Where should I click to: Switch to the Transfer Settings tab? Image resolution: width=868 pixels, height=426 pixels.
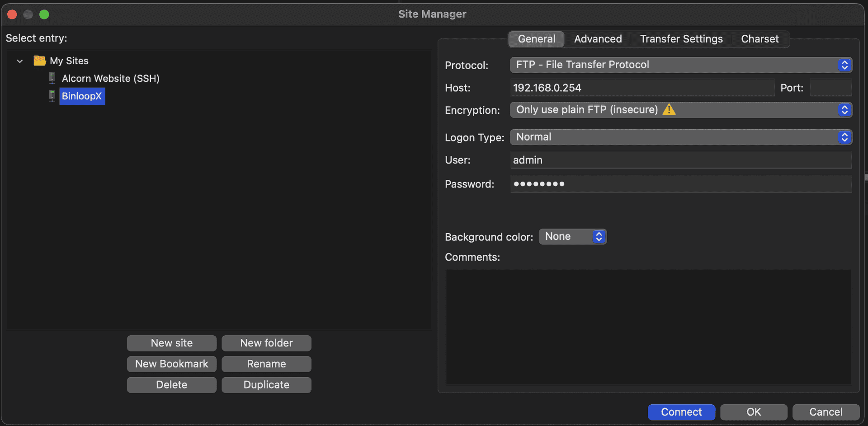(x=681, y=39)
